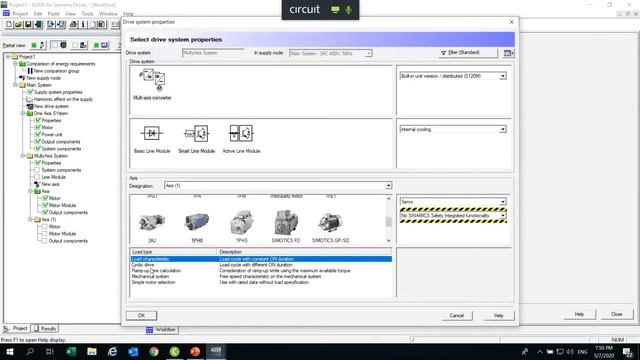Open the Tools menu
The width and height of the screenshot is (640, 360).
click(x=87, y=14)
